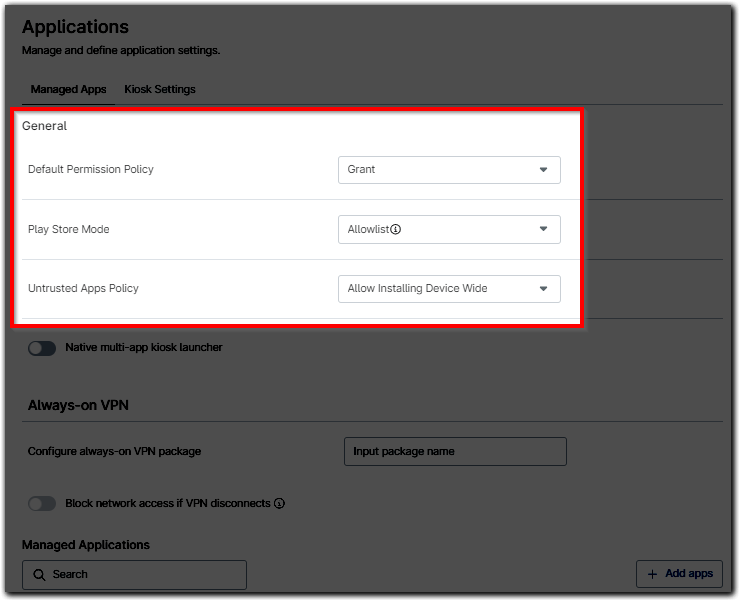Focus the always-on VPN package name field

point(455,451)
